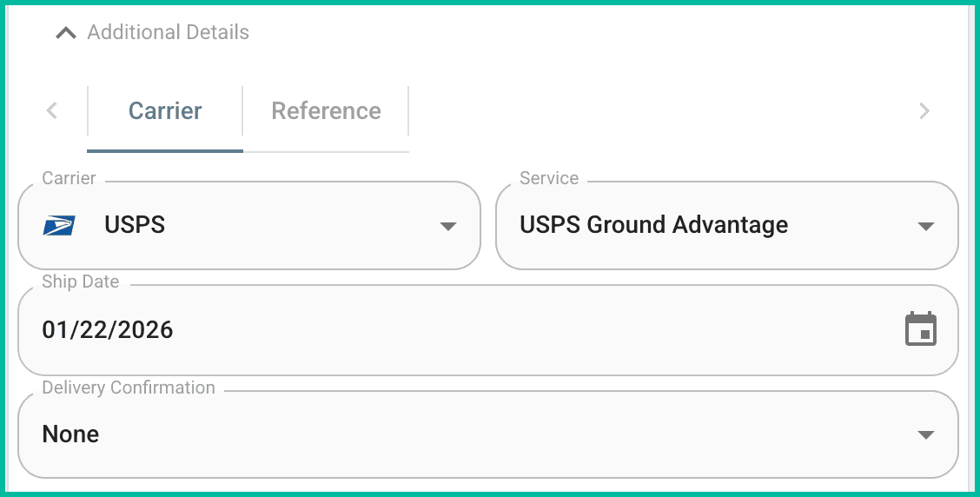Click the Carrier dropdown arrow
Viewport: 980px width, 497px height.
pos(448,226)
